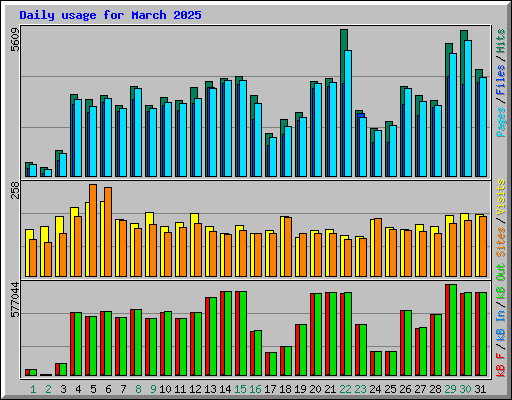Screen dimensions: 512x400
Task: Select the orange Sites bar for day 5
Action: 93,230
